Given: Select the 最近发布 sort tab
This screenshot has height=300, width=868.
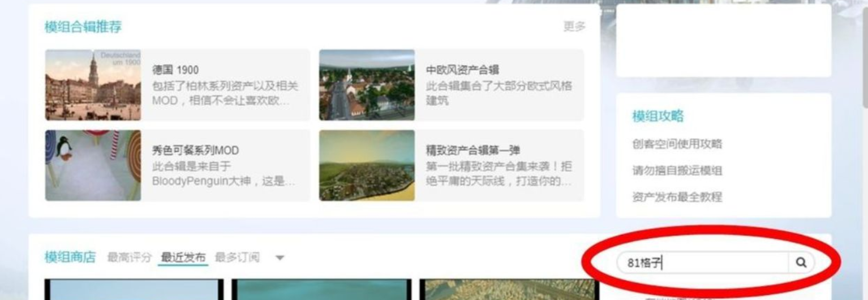Looking at the screenshot, I should coord(183,258).
